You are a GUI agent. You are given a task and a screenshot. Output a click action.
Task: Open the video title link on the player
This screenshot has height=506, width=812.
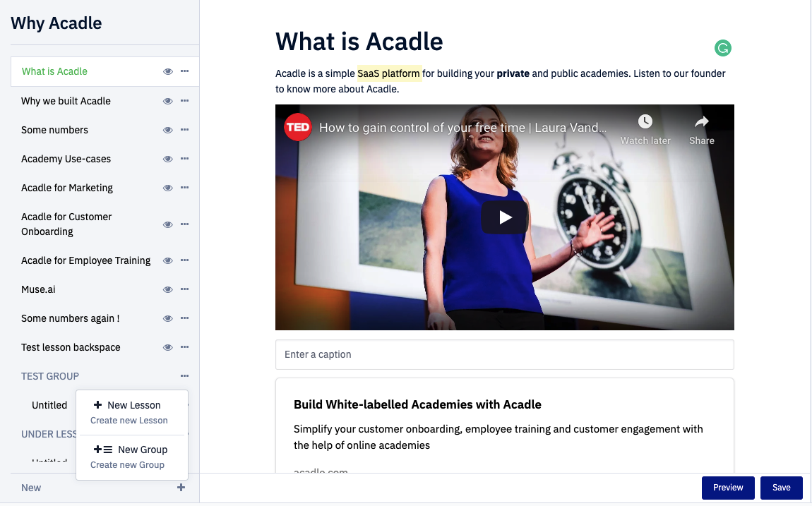pos(462,128)
